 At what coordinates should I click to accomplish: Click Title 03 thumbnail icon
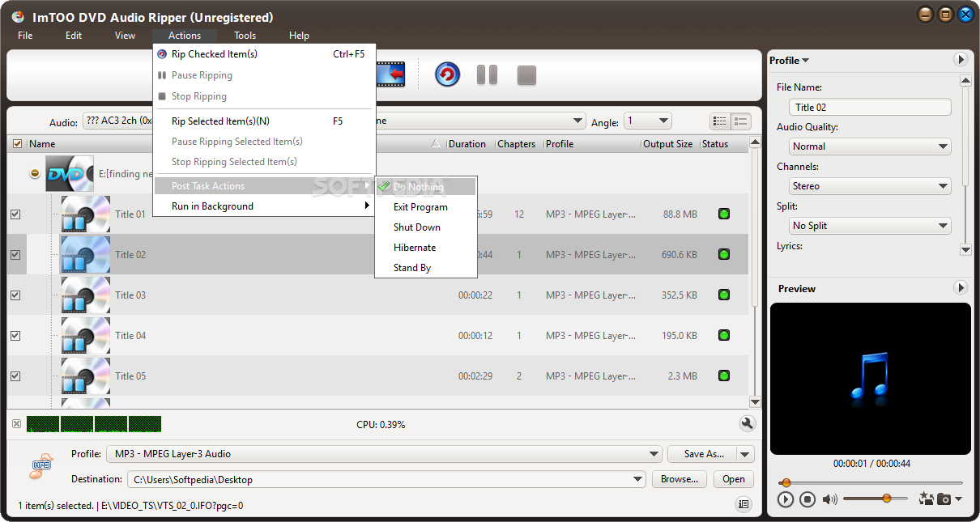click(x=86, y=295)
